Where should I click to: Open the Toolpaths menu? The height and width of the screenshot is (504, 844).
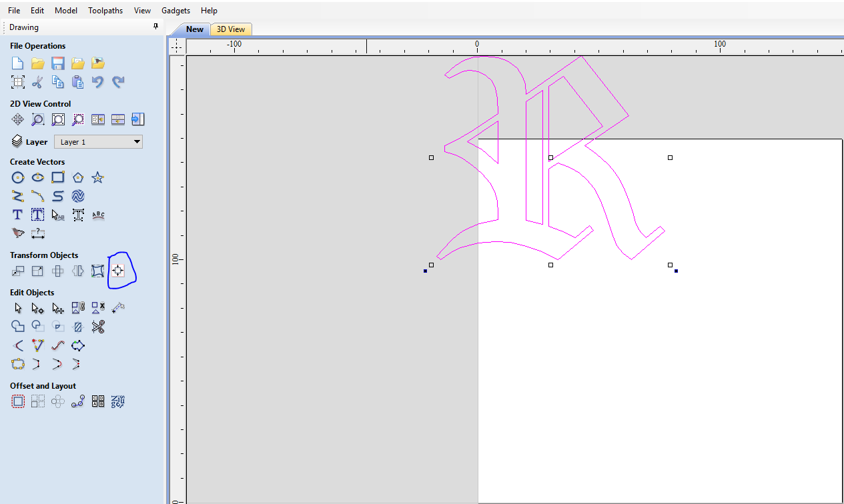[105, 11]
